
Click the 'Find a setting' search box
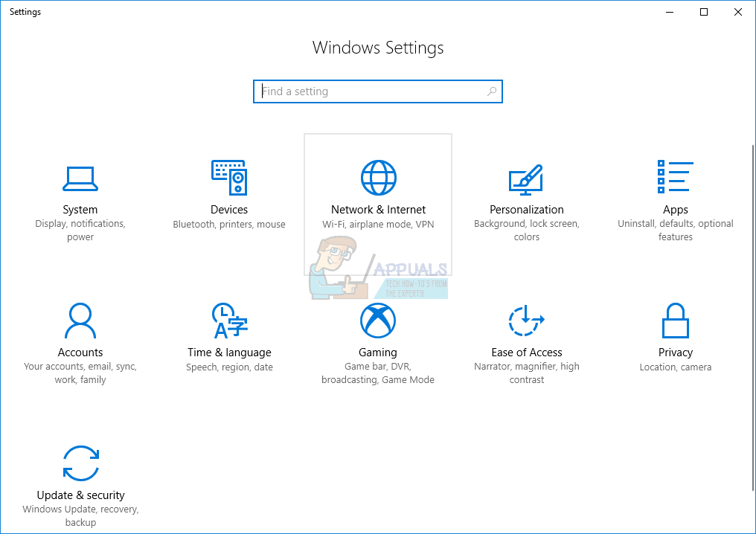pos(378,91)
